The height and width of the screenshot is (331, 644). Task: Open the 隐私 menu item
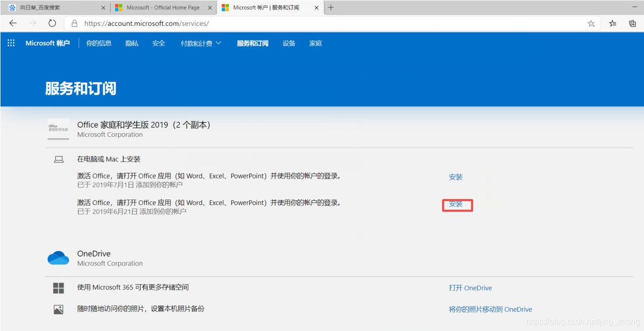coord(132,43)
